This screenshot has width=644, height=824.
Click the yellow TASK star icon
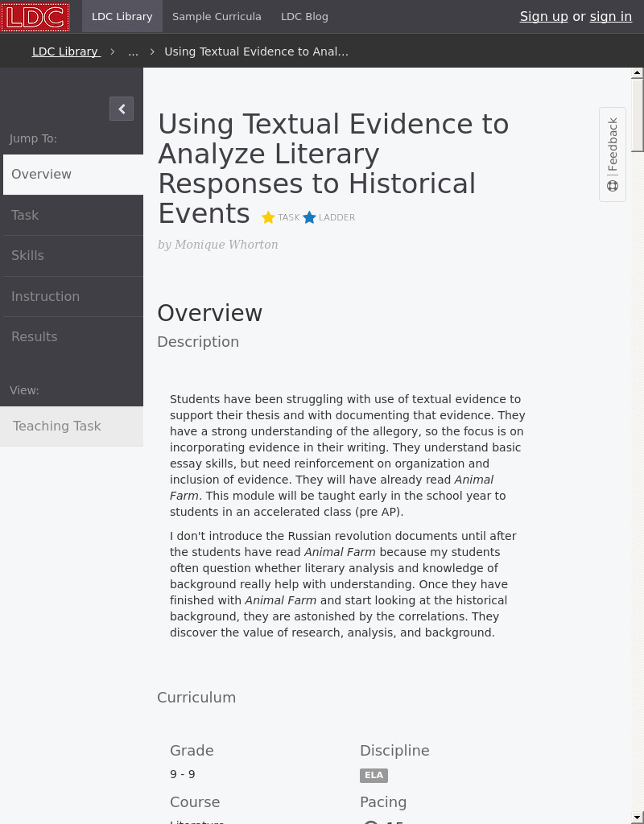[x=268, y=217]
